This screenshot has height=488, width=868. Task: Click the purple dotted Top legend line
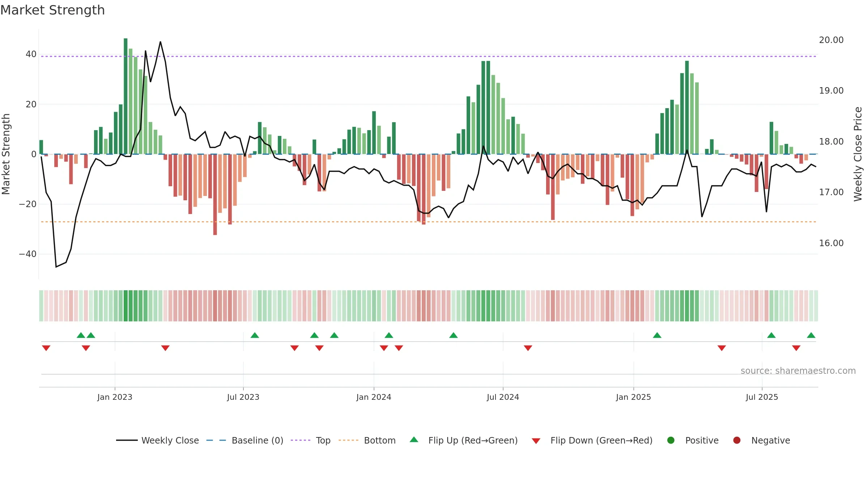[x=301, y=440]
